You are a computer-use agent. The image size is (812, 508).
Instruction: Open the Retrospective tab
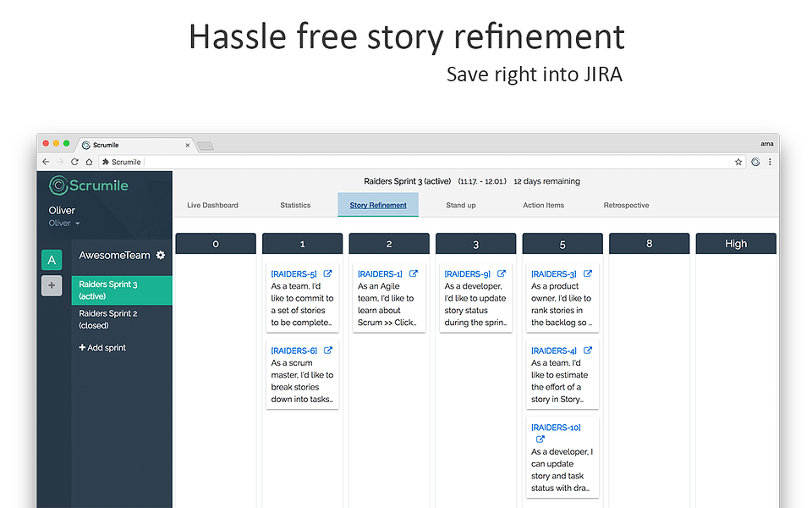pyautogui.click(x=626, y=205)
